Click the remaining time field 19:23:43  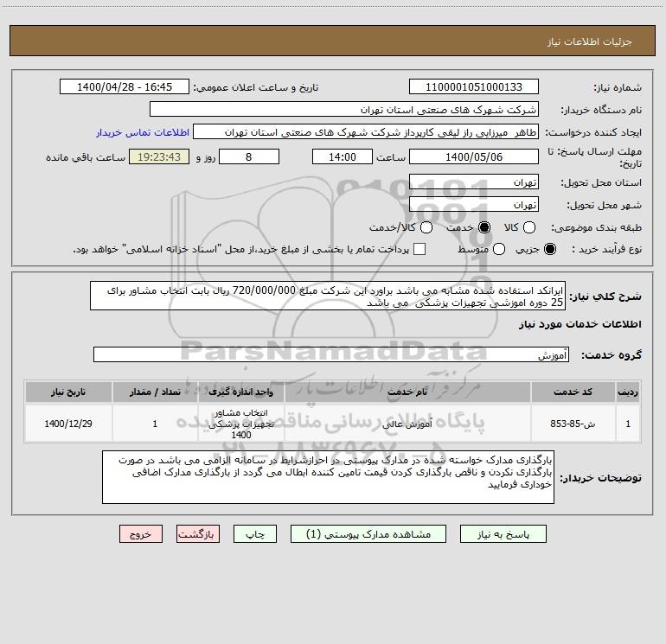pos(159,156)
